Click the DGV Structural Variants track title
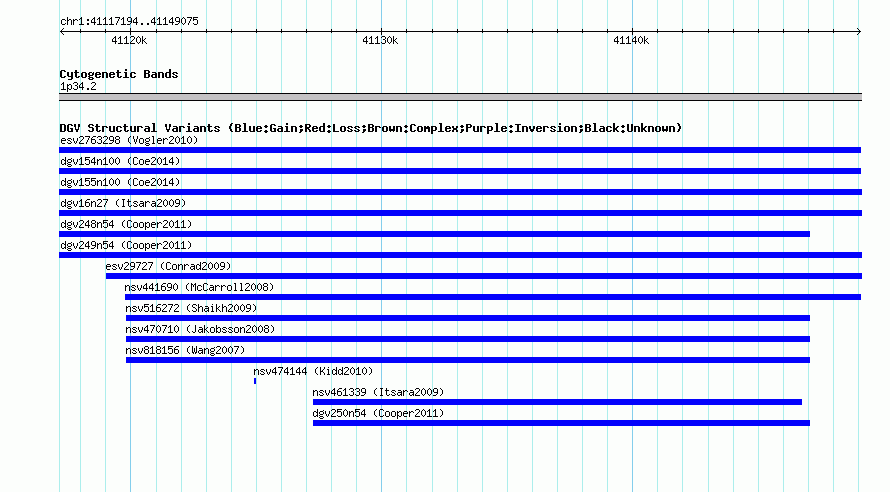Screen dimensions: 890x492 [x=371, y=128]
